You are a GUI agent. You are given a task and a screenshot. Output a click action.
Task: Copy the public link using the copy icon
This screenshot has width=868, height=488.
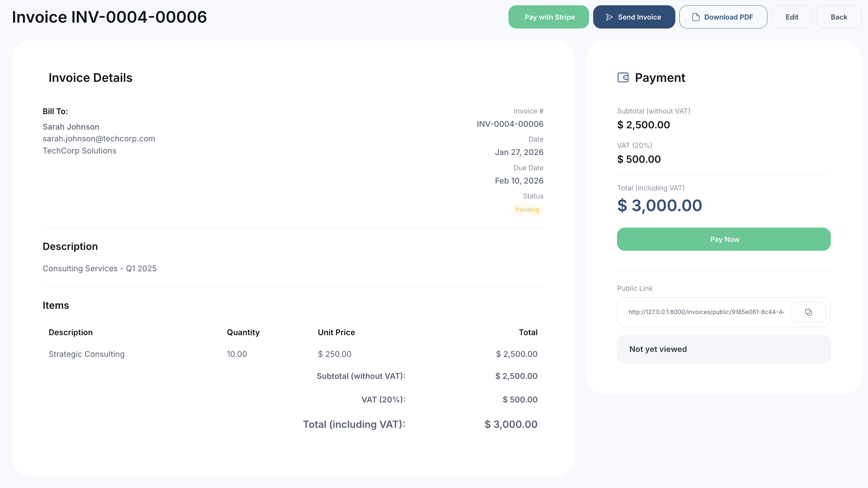pos(808,312)
